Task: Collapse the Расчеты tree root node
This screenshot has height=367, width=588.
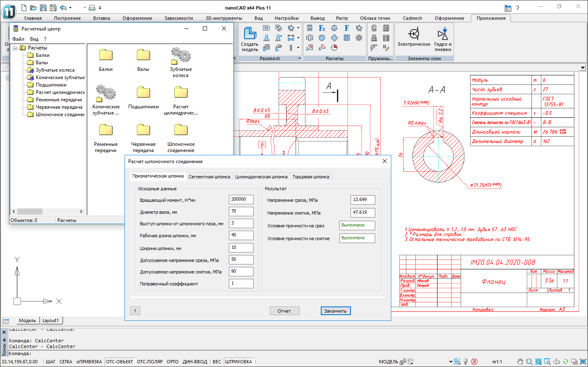Action: pyautogui.click(x=15, y=48)
